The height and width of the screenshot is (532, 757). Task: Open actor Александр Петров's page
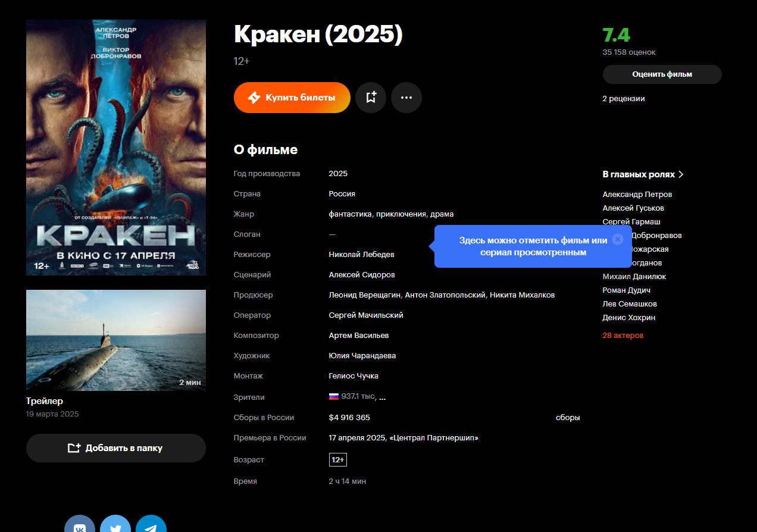(637, 195)
